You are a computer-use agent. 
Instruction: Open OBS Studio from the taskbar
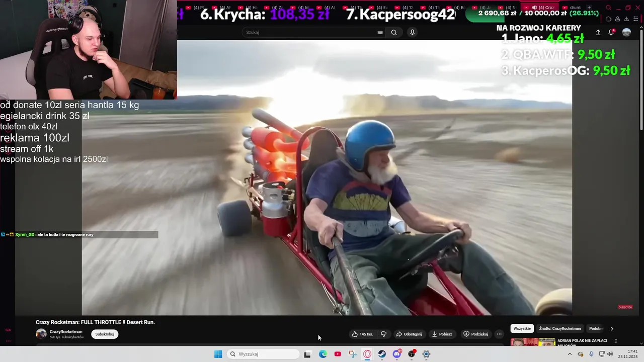point(412,354)
